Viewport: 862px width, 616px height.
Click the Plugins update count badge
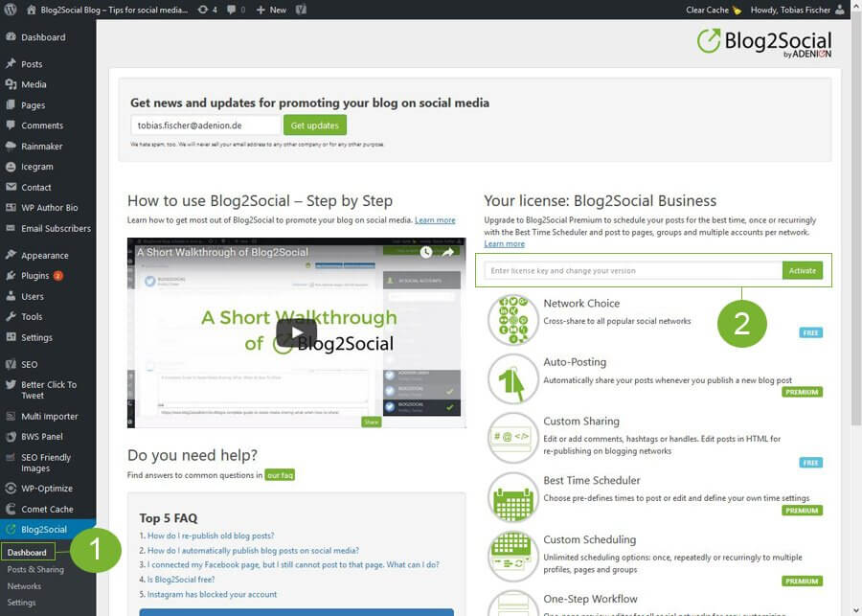coord(58,276)
